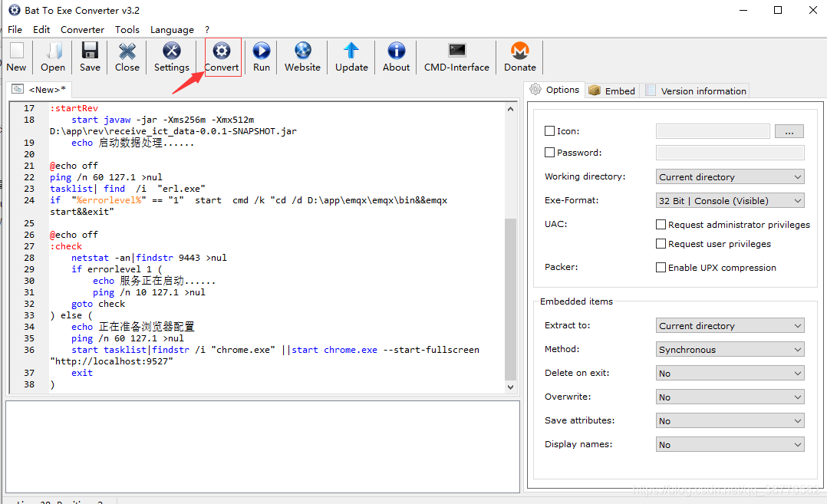The image size is (827, 504).
Task: Open the Save attributes dropdown
Action: 730,420
